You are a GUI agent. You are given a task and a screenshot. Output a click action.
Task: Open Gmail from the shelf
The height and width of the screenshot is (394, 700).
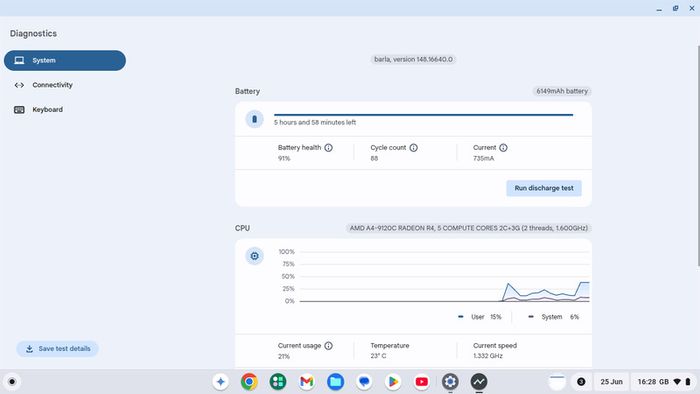pyautogui.click(x=307, y=382)
